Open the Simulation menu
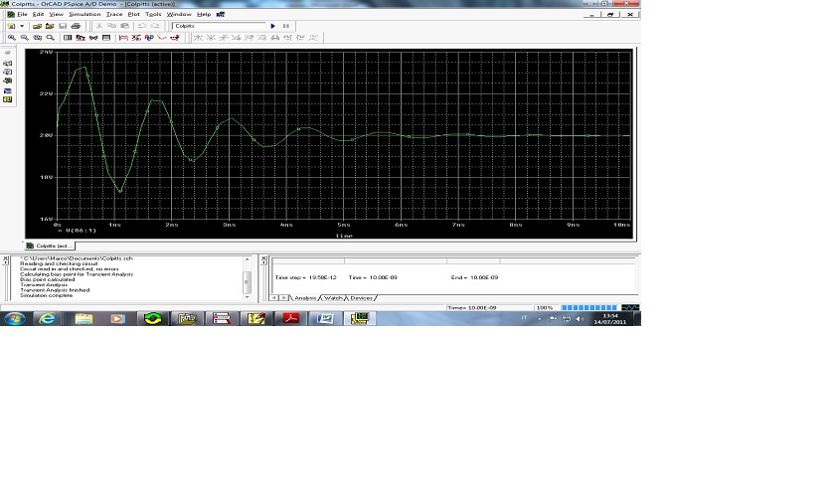The height and width of the screenshot is (504, 838). [x=84, y=14]
